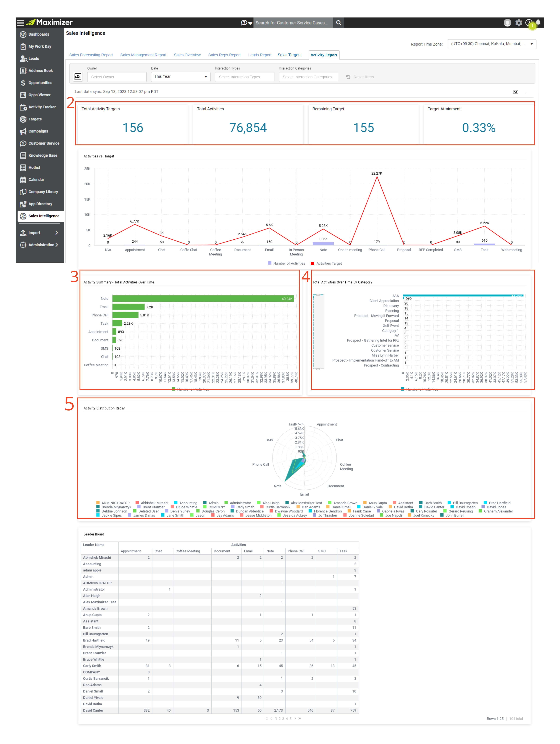Select the Activity Report tab
Image resolution: width=560 pixels, height=744 pixels.
pyautogui.click(x=324, y=55)
